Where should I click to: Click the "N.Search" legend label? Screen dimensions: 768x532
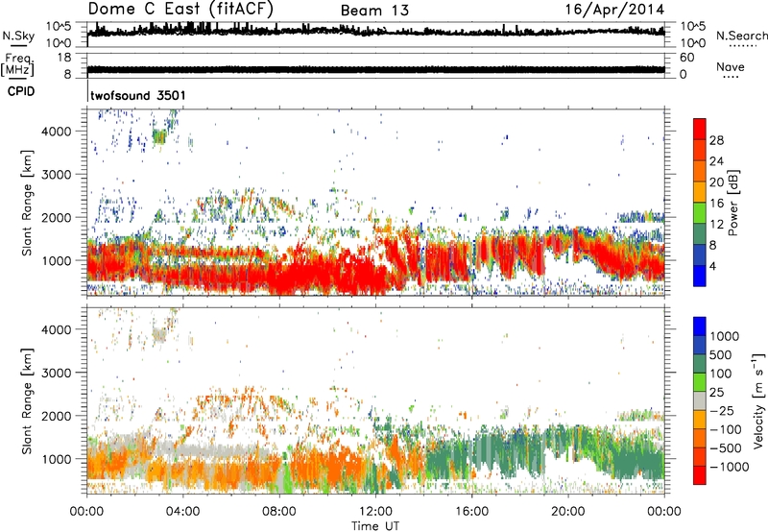pyautogui.click(x=741, y=36)
